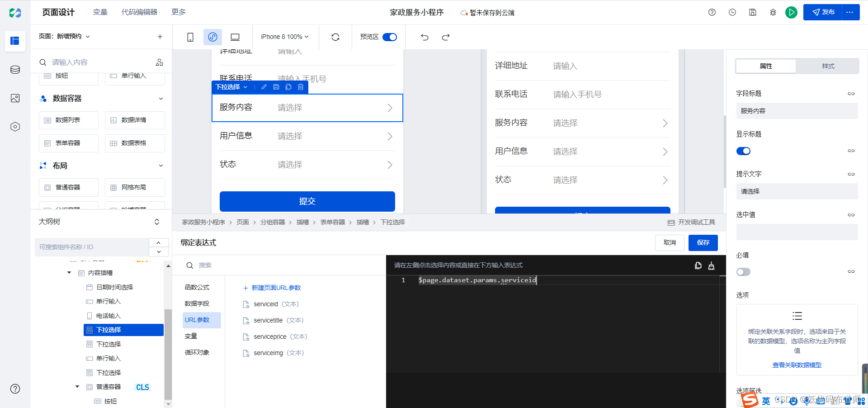Select the 循环对象 category
This screenshot has height=408, width=868.
(x=197, y=352)
